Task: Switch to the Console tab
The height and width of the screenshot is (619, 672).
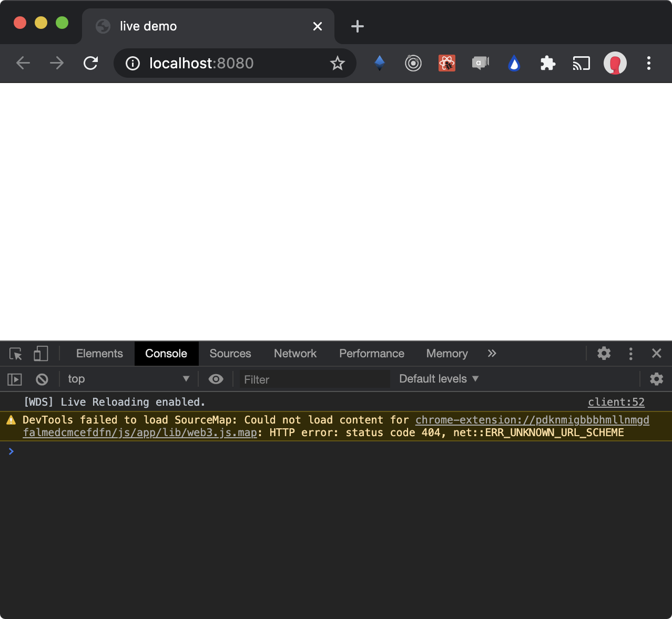Action: click(x=166, y=354)
